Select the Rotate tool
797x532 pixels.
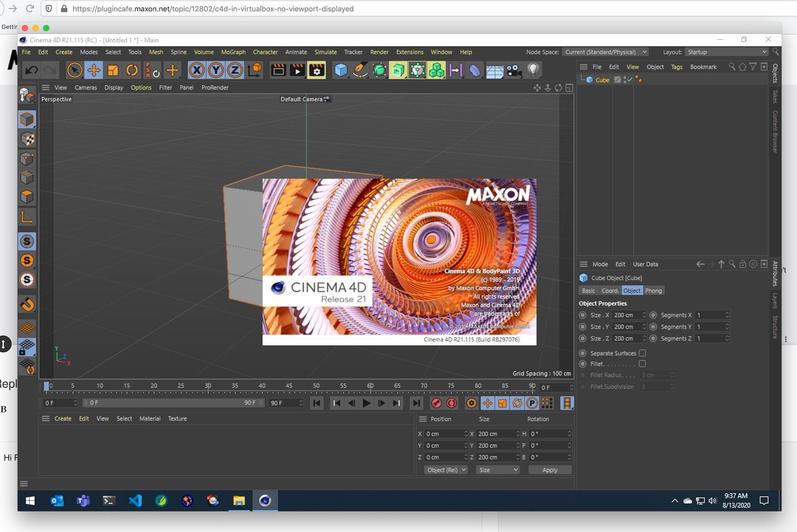coord(132,70)
